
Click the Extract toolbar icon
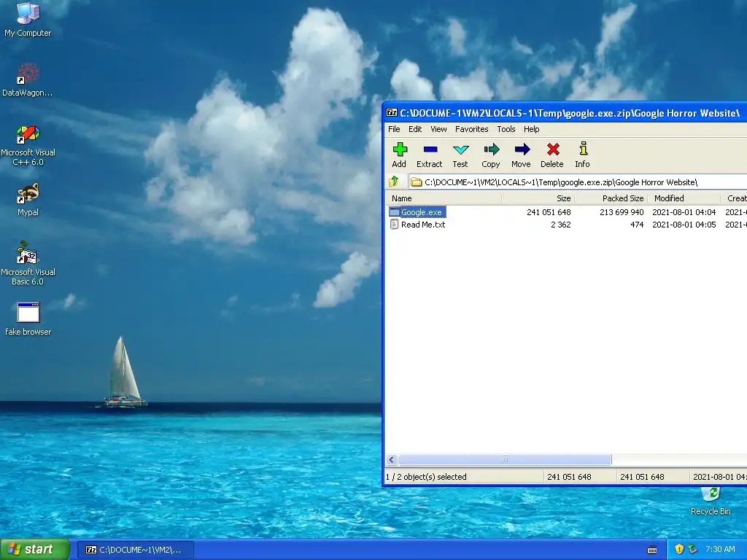pyautogui.click(x=430, y=149)
